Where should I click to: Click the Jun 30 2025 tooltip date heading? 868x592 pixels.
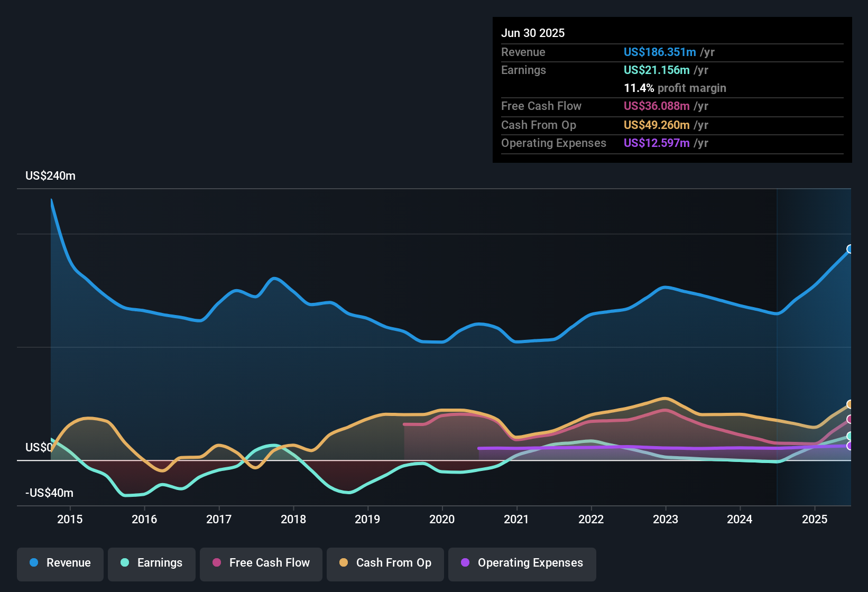point(533,33)
